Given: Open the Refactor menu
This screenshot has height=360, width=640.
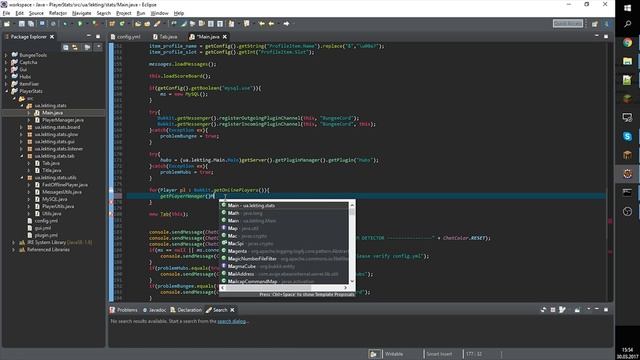Looking at the screenshot, I should point(58,13).
